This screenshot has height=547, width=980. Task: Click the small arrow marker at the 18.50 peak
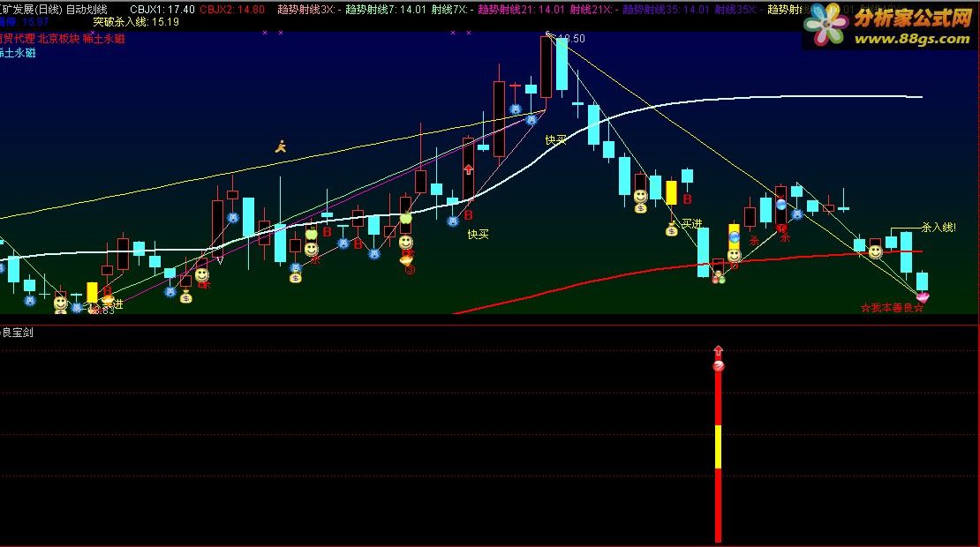(x=549, y=35)
